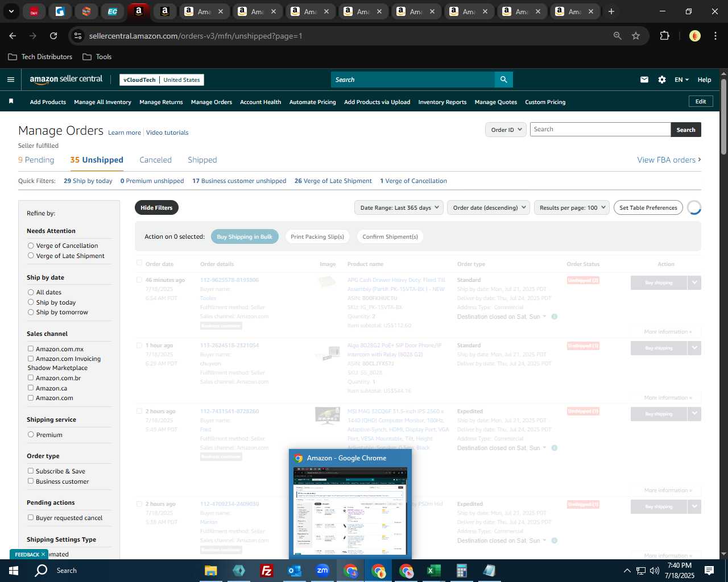Click the Set Table Preferences button
This screenshot has height=582, width=728.
click(648, 207)
